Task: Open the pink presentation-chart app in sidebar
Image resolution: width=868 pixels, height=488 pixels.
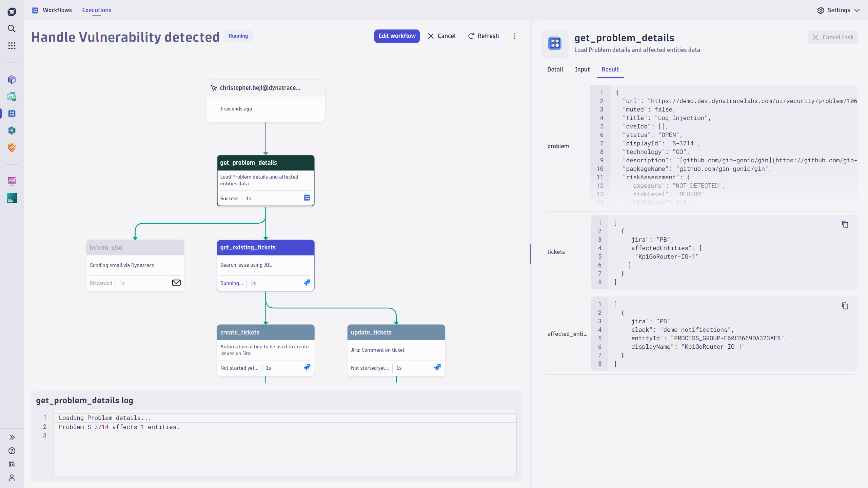Action: tap(12, 181)
